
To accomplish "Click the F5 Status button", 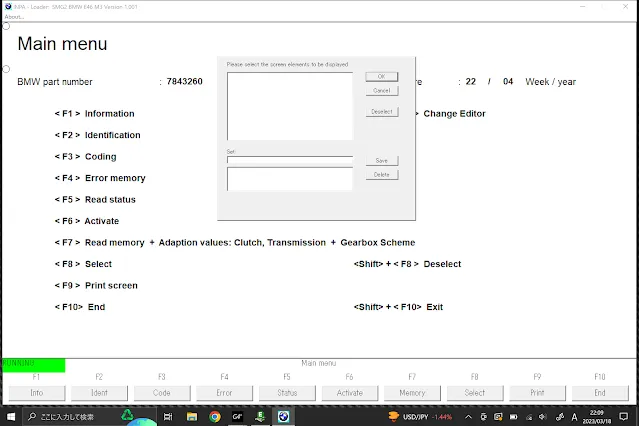I will (x=287, y=393).
